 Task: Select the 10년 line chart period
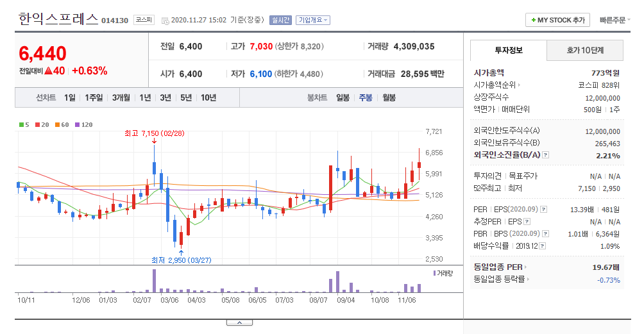tap(208, 97)
